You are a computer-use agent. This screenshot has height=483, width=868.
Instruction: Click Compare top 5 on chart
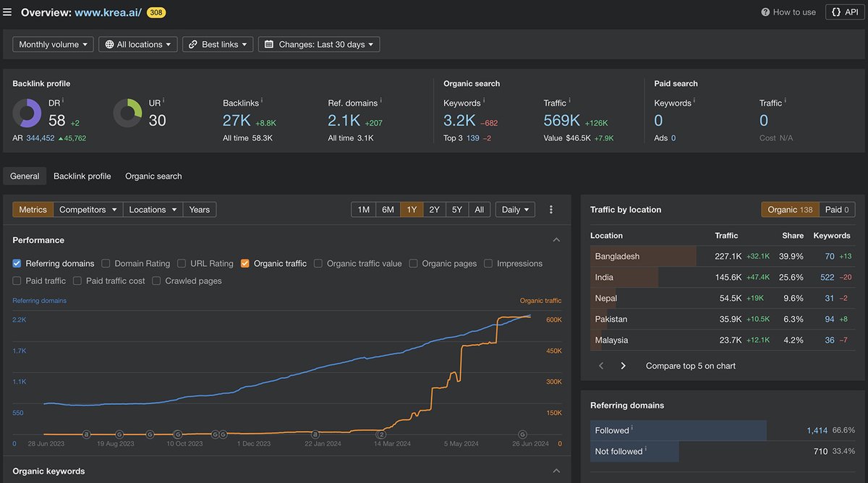click(x=691, y=366)
